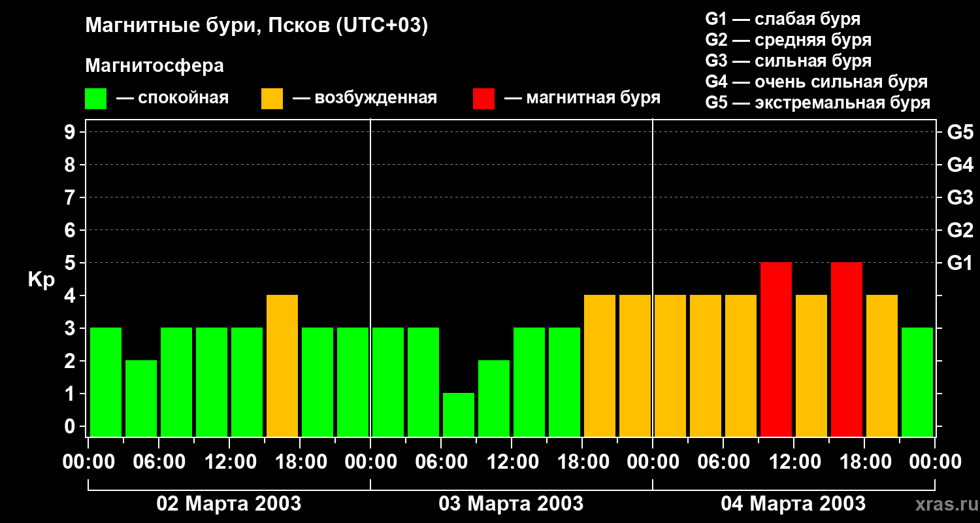Click the green 'спокойная' legend swatch
This screenshot has height=523, width=980.
[x=96, y=99]
